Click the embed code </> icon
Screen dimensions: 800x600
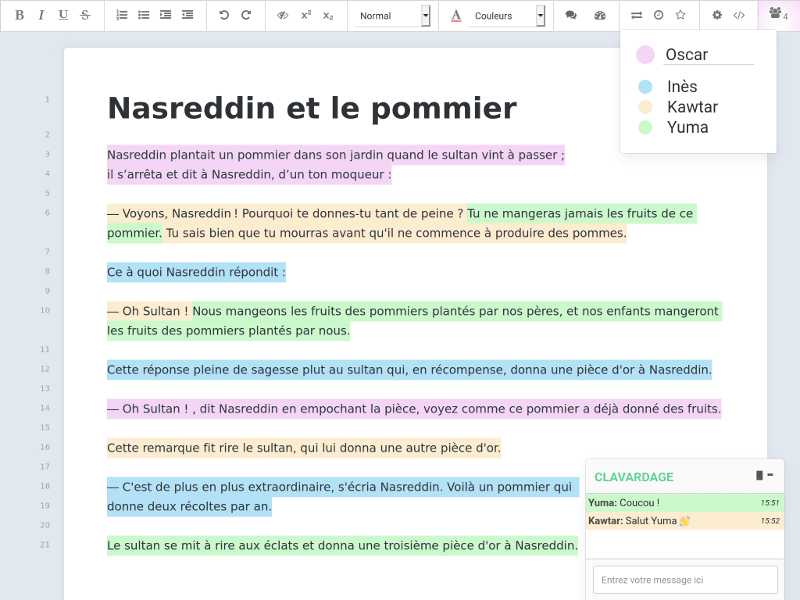pyautogui.click(x=740, y=15)
